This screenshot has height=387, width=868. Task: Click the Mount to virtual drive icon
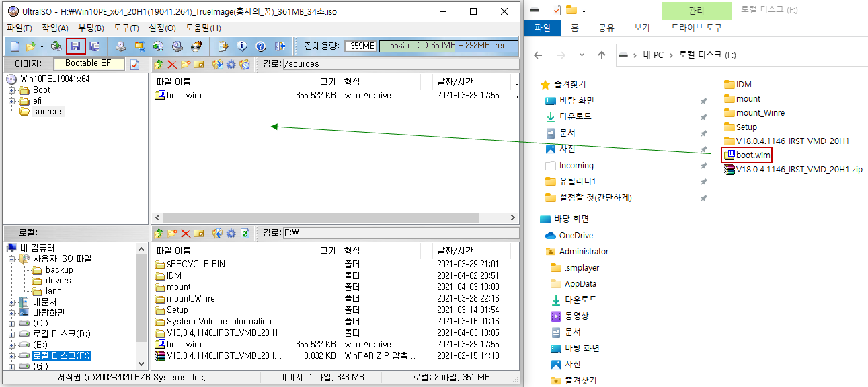(x=177, y=46)
